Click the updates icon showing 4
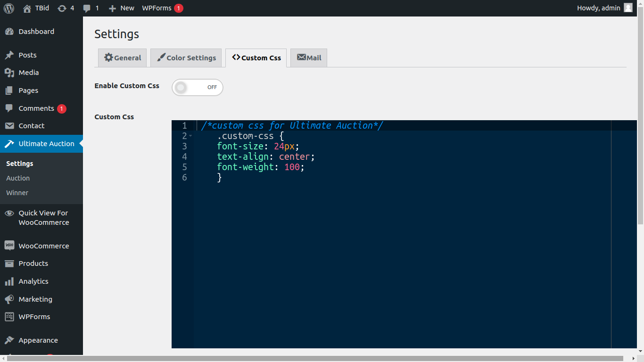Image resolution: width=644 pixels, height=362 pixels. click(62, 8)
